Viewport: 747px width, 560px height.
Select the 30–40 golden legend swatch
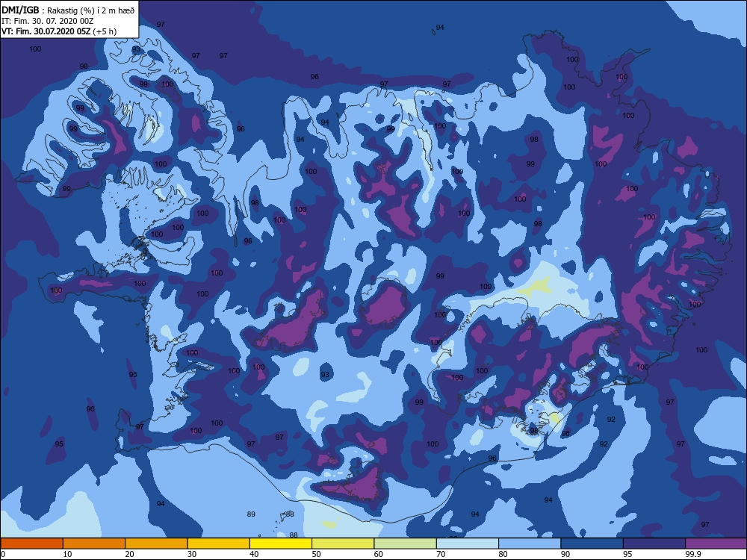click(x=219, y=544)
